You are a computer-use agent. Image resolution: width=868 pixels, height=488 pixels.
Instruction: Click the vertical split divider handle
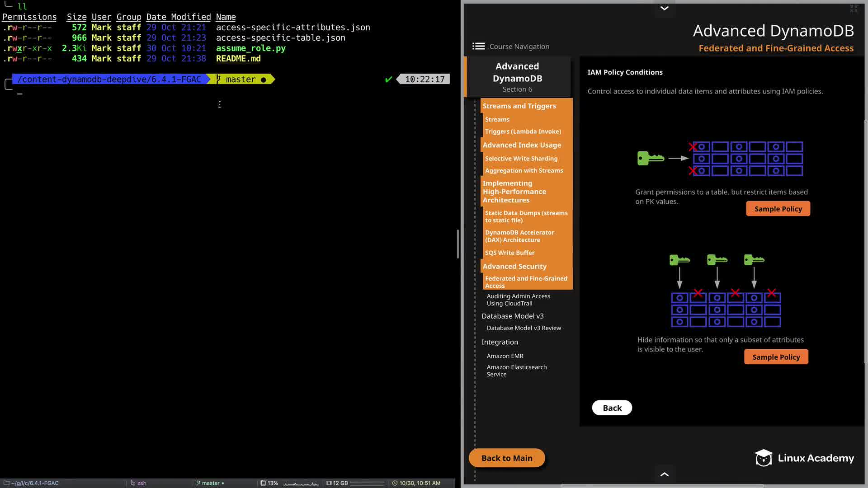click(x=458, y=244)
